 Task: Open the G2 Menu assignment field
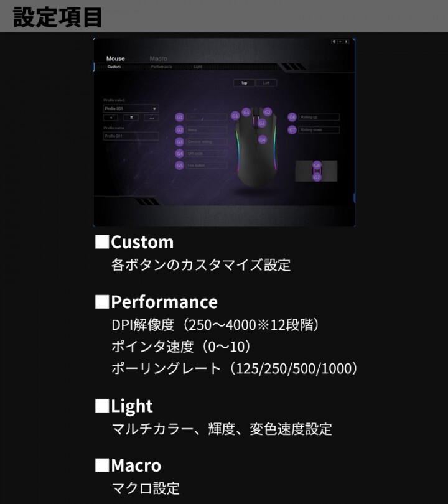tap(207, 130)
